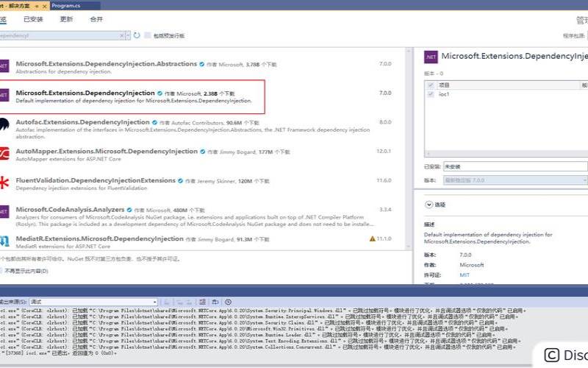Open the search history dropdown arrow
The width and height of the screenshot is (588, 368).
pos(128,35)
